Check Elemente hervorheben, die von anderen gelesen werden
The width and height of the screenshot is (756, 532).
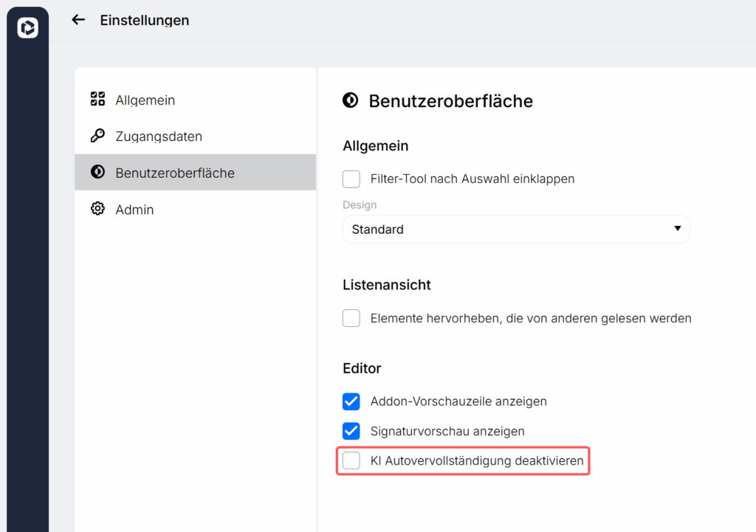(x=351, y=318)
